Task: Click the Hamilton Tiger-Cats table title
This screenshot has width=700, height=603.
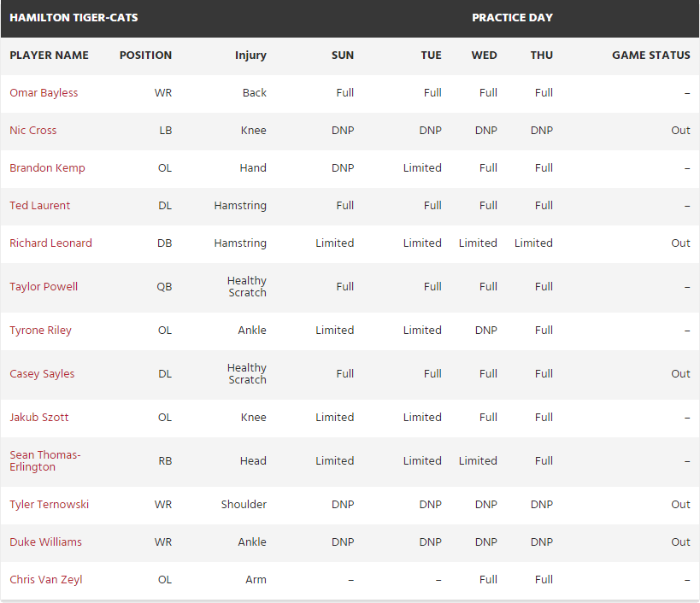Action: click(74, 18)
